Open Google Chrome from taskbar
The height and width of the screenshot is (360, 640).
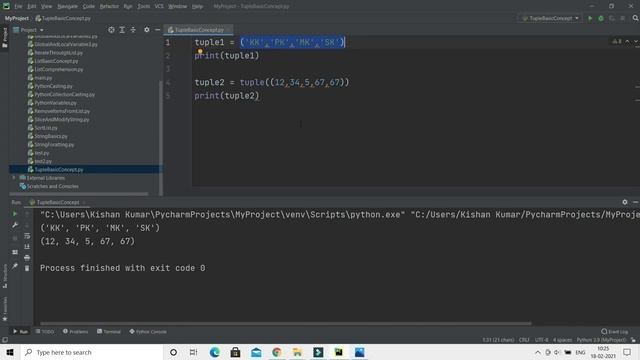coord(277,352)
